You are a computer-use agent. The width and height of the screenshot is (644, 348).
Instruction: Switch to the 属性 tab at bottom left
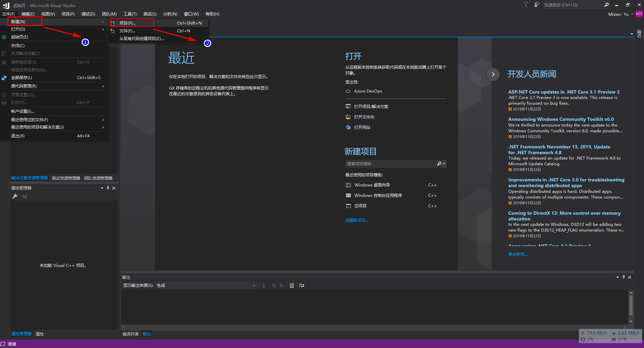point(40,334)
